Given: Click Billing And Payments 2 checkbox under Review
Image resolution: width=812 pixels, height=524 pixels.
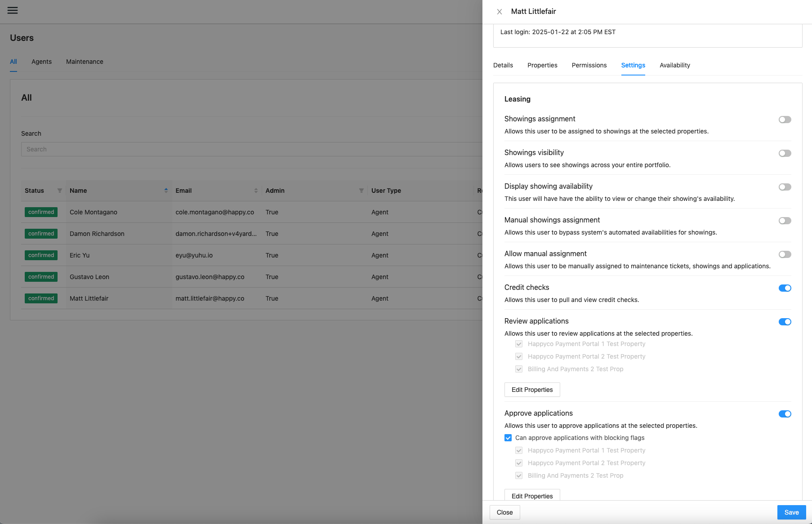Looking at the screenshot, I should click(519, 369).
